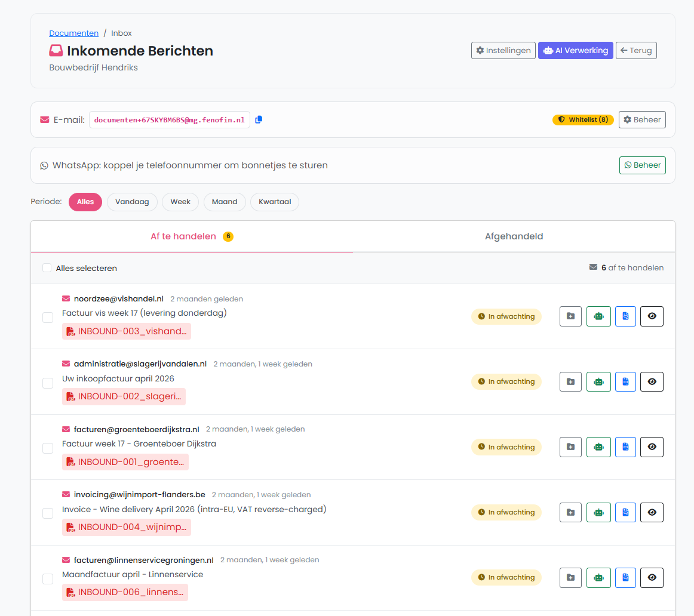The image size is (694, 616).
Task: Click add-to-folder icon for linnenservicegroningen row
Action: pyautogui.click(x=570, y=578)
